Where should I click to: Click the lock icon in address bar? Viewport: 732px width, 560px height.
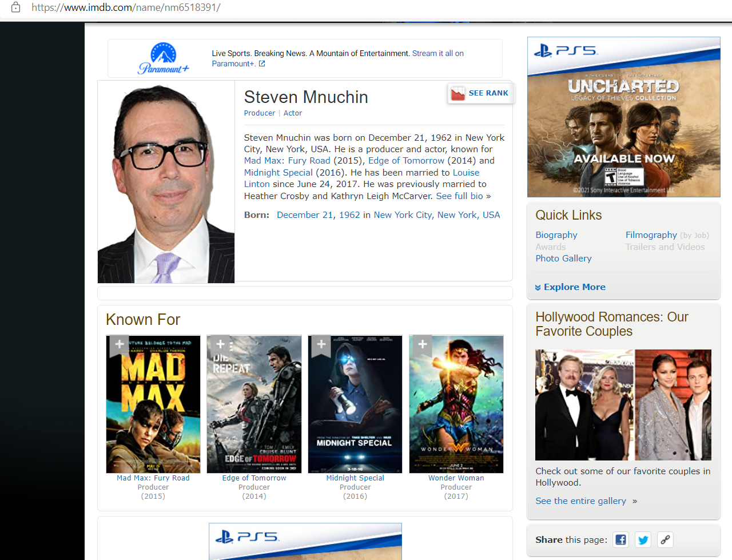tap(15, 7)
